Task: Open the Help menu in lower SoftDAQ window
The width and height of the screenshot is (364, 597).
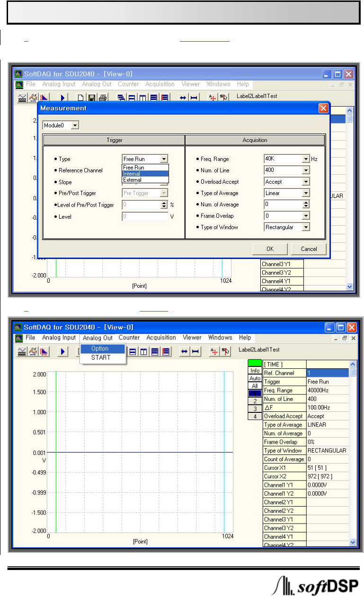Action: [245, 338]
